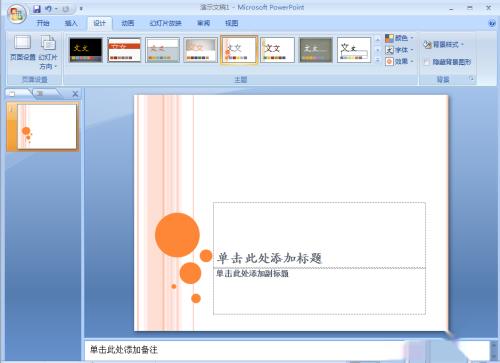Screen dimensions: 500x363
Task: Open theme Fonts (字体) dropdown
Action: (x=399, y=50)
